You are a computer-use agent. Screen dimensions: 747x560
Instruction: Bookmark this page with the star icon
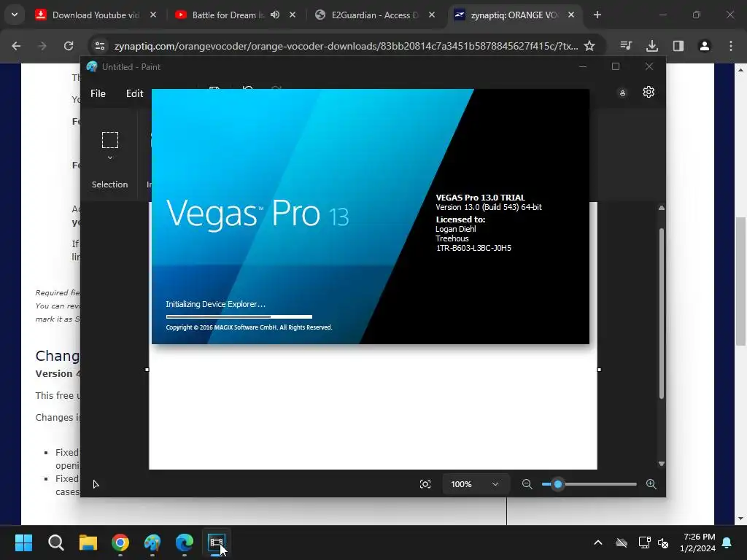pyautogui.click(x=589, y=46)
